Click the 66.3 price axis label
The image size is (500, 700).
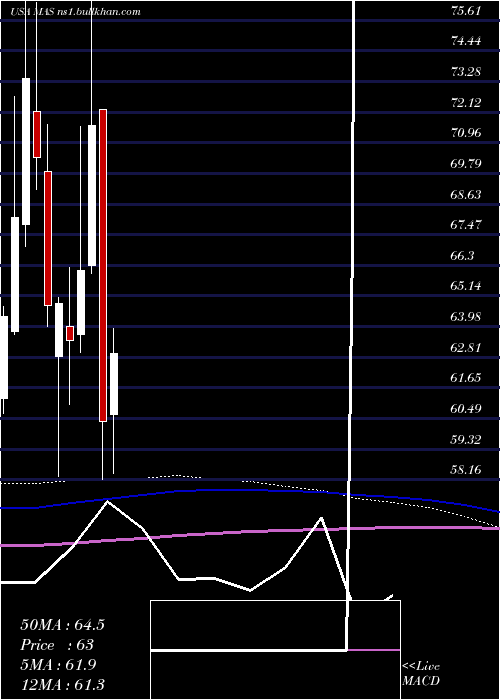pyautogui.click(x=462, y=255)
